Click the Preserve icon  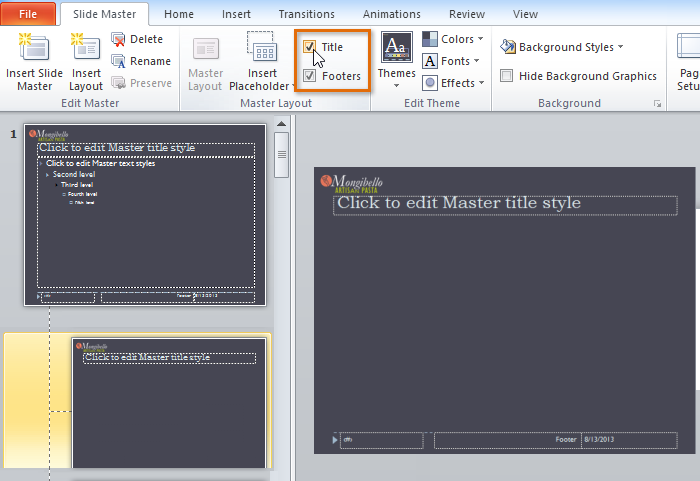coord(118,83)
